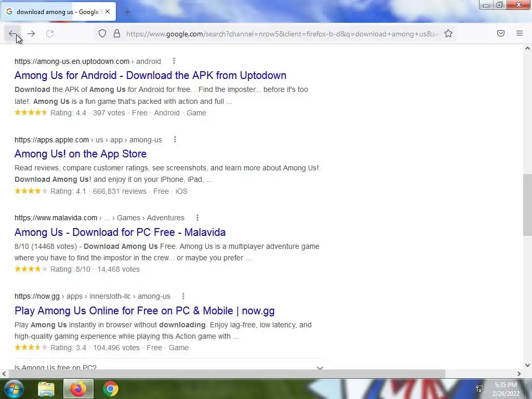The height and width of the screenshot is (399, 532).
Task: Click the www.malavida.com breadcrumb URL
Action: click(x=99, y=218)
